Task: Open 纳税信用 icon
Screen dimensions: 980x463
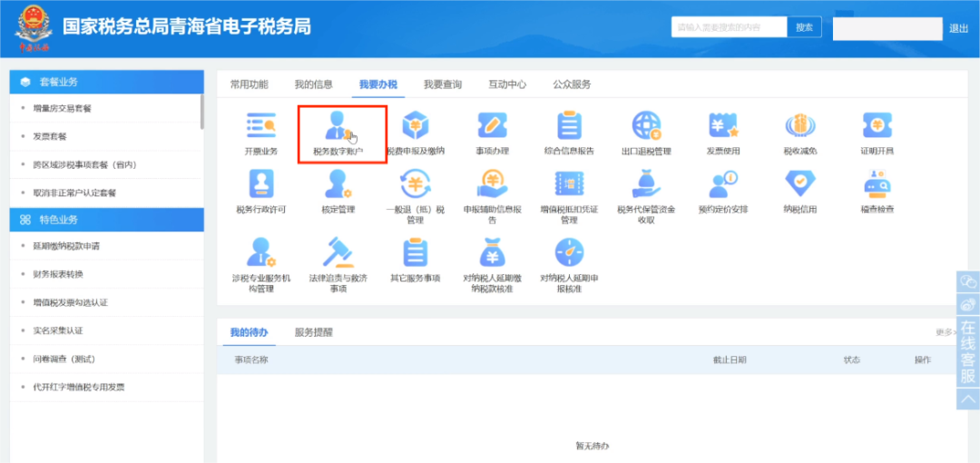Action: tap(800, 184)
